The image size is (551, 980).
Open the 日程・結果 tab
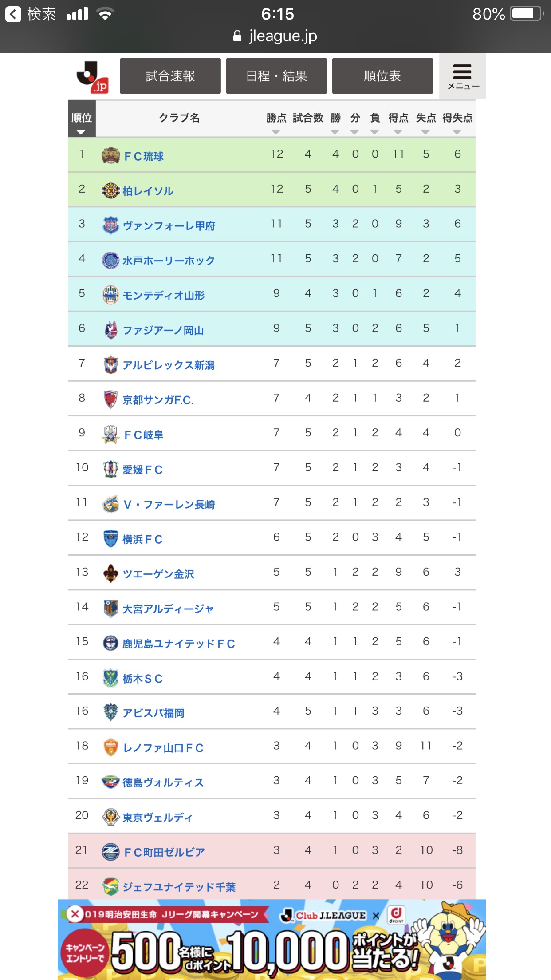click(x=276, y=76)
